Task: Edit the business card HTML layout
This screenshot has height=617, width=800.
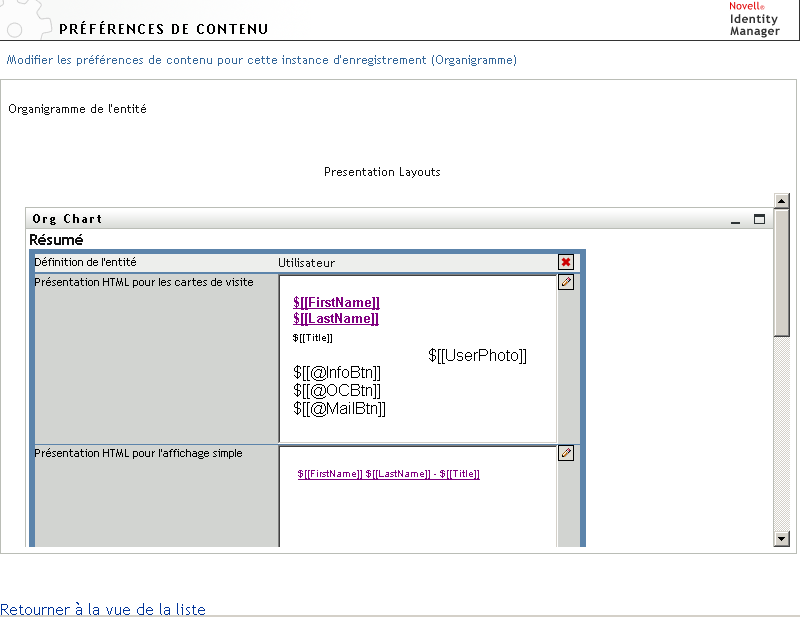Action: point(566,283)
